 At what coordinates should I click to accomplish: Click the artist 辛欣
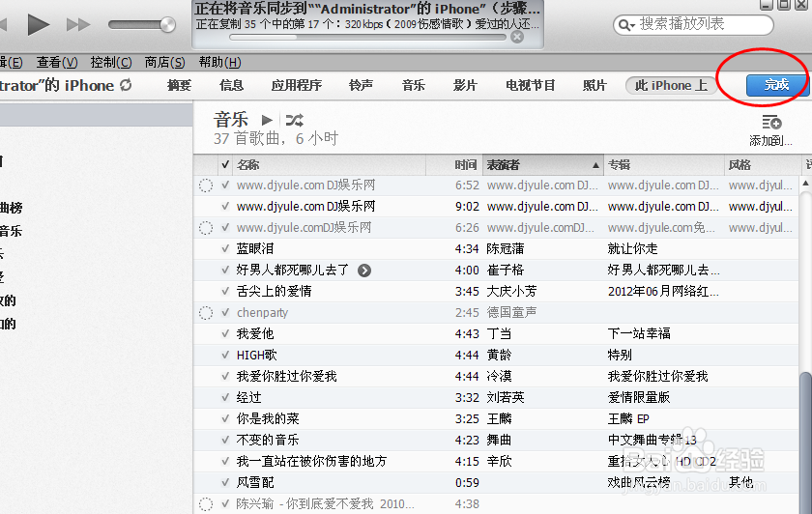pos(499,461)
